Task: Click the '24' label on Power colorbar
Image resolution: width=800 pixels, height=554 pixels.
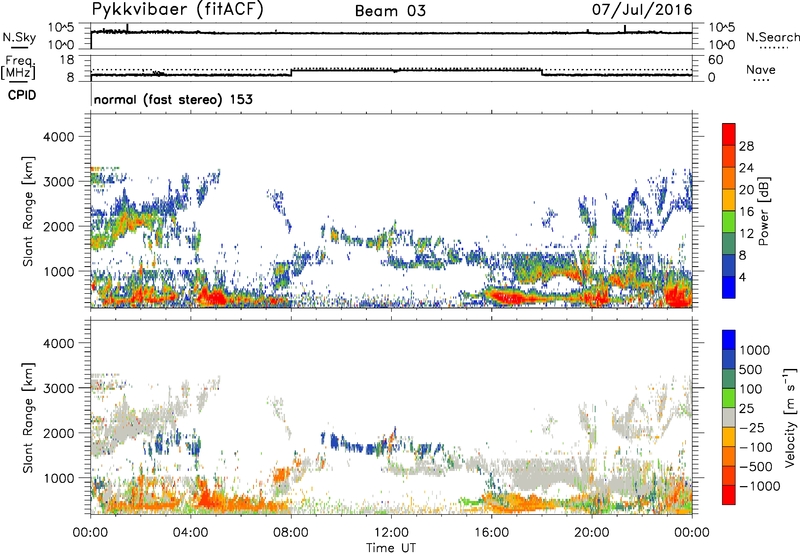Action: pyautogui.click(x=746, y=168)
